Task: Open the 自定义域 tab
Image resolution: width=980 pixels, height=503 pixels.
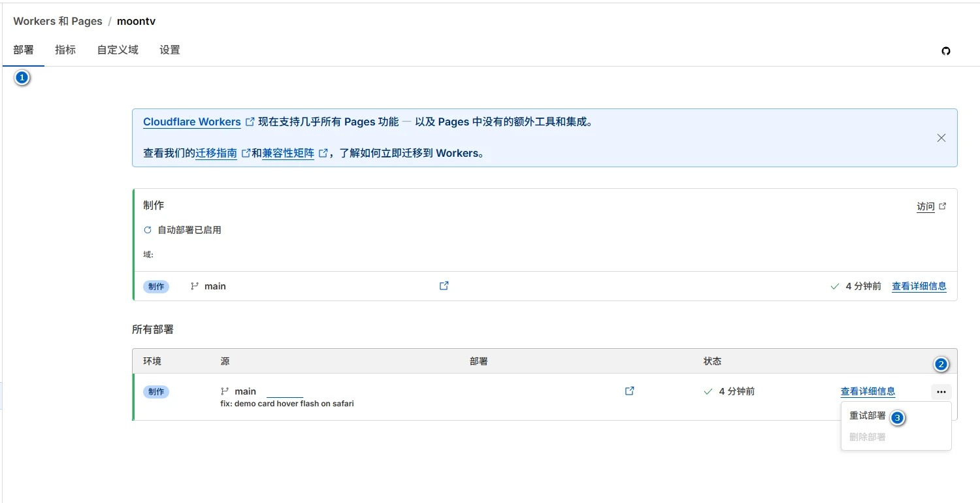Action: [x=118, y=50]
